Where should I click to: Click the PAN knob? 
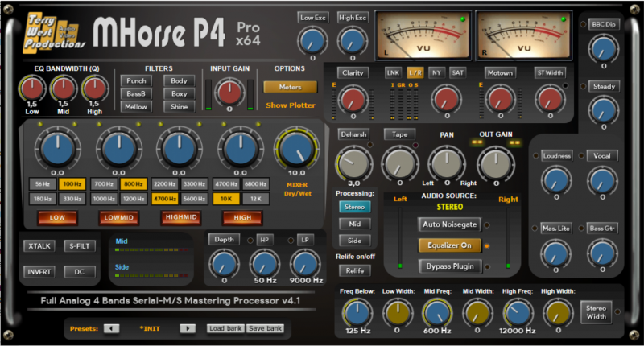[x=447, y=163]
